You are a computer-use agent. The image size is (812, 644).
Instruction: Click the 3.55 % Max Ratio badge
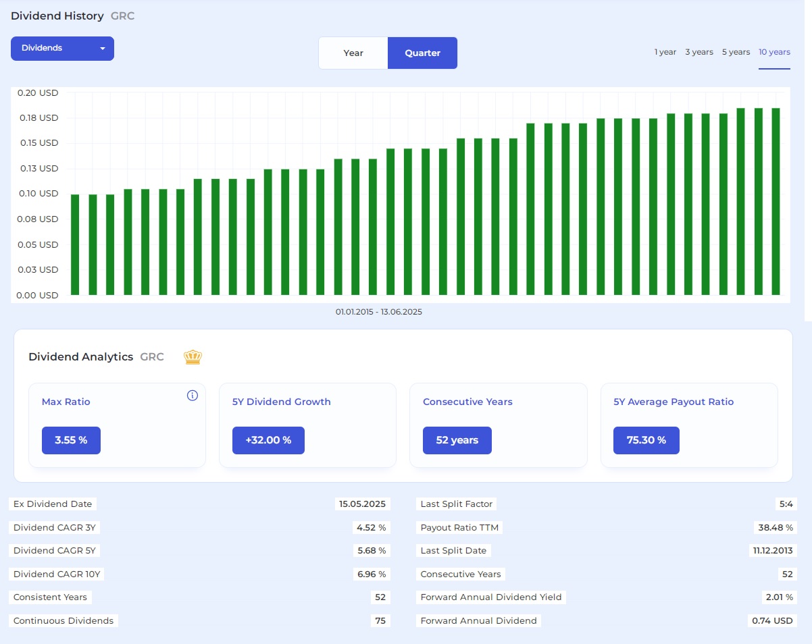(71, 440)
